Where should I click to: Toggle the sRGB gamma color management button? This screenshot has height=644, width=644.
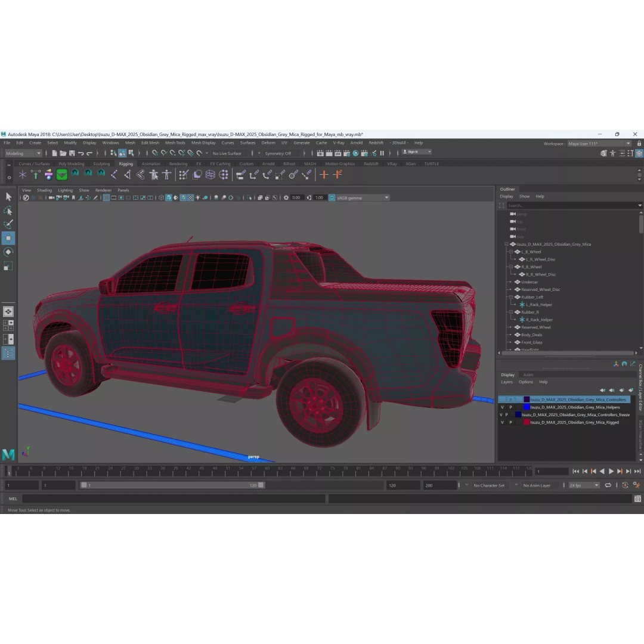pos(332,197)
